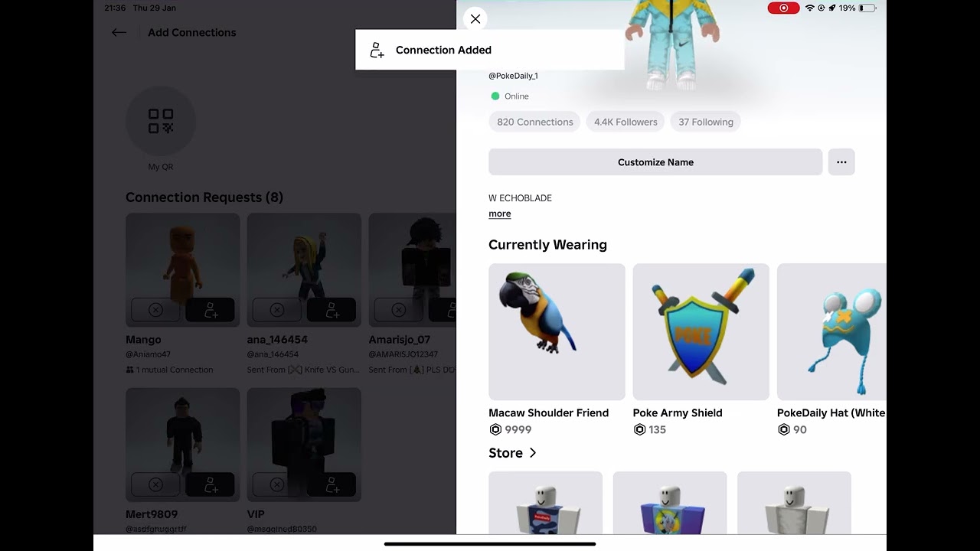This screenshot has width=980, height=551.
Task: View the 37 Following list
Action: coord(706,122)
